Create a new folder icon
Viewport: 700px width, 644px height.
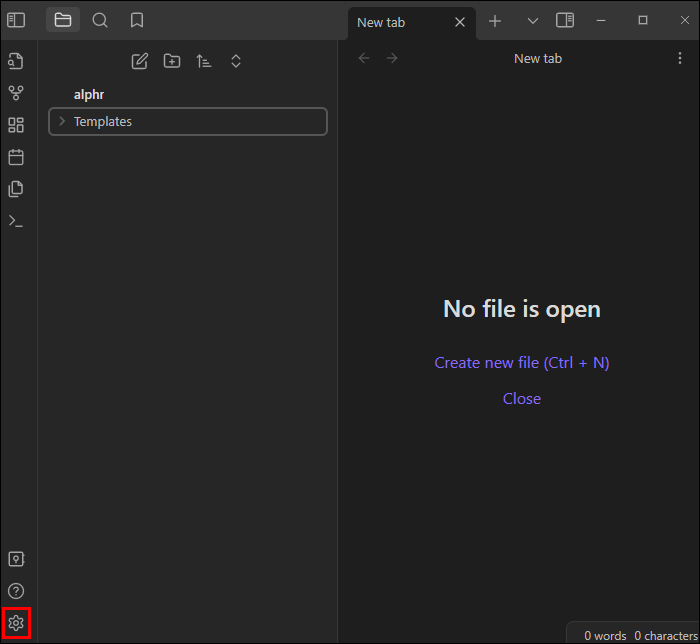[x=172, y=61]
